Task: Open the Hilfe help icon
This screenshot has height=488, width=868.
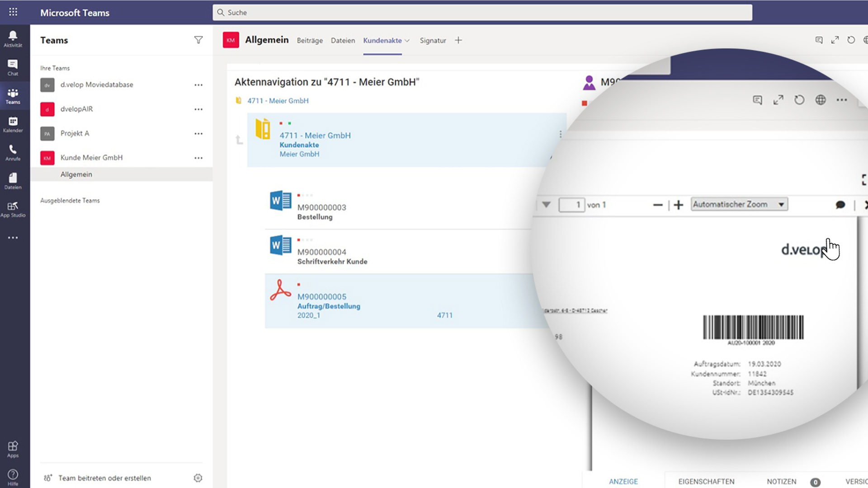Action: (13, 477)
